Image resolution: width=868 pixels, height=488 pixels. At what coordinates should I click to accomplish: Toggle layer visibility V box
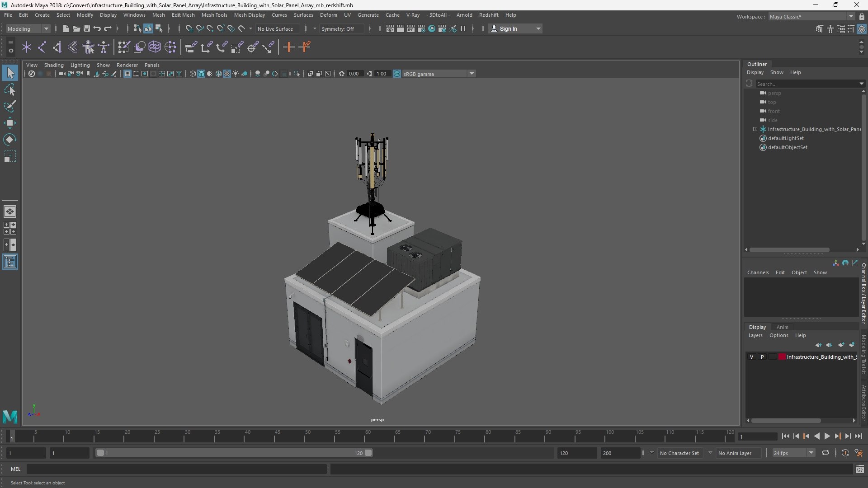(x=751, y=357)
